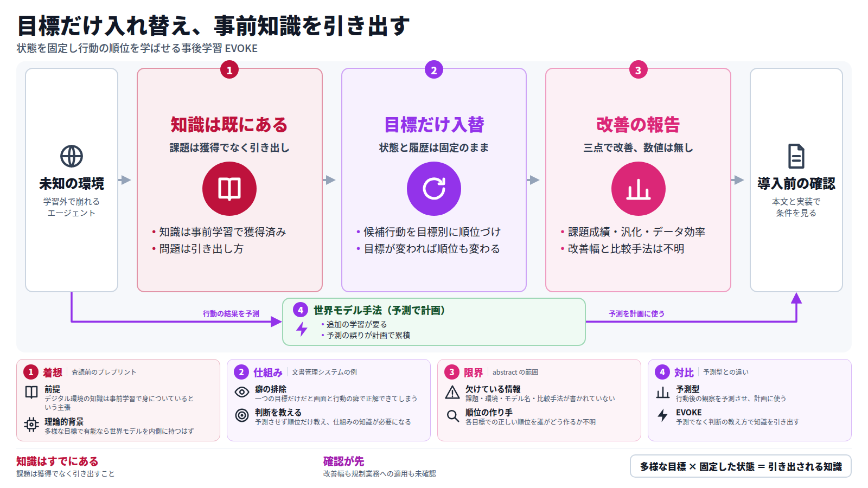
Task: Select the book icon beside 前提
Action: point(31,392)
